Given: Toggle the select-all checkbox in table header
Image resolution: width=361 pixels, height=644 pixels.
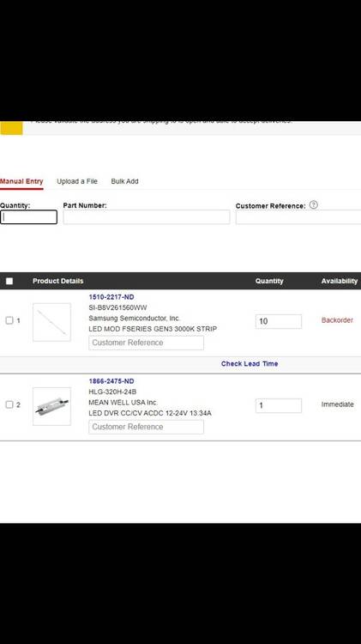Looking at the screenshot, I should tap(9, 281).
